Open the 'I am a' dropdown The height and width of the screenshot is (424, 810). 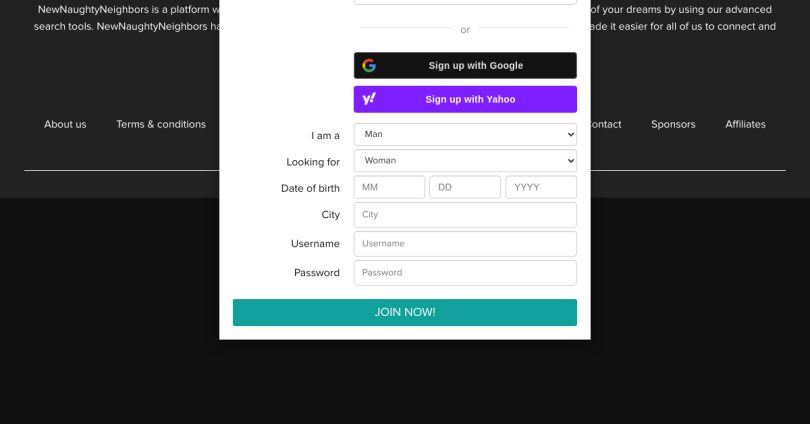tap(465, 134)
